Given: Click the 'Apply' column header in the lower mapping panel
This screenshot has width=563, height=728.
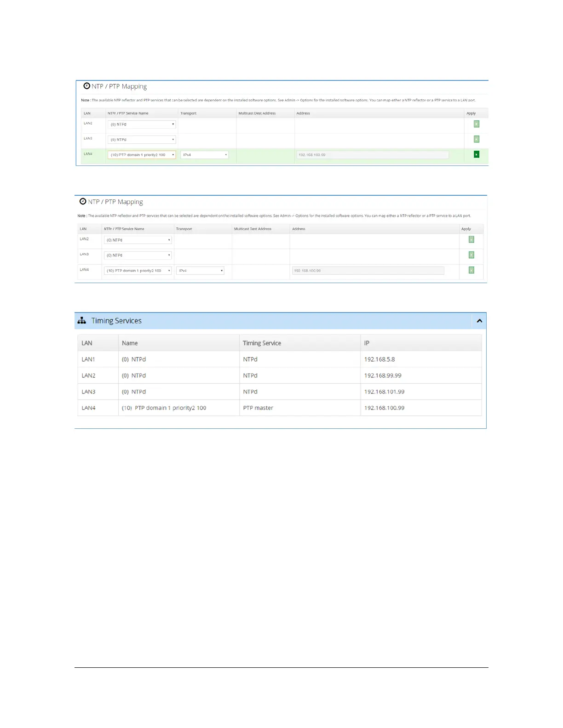Looking at the screenshot, I should pyautogui.click(x=466, y=229).
